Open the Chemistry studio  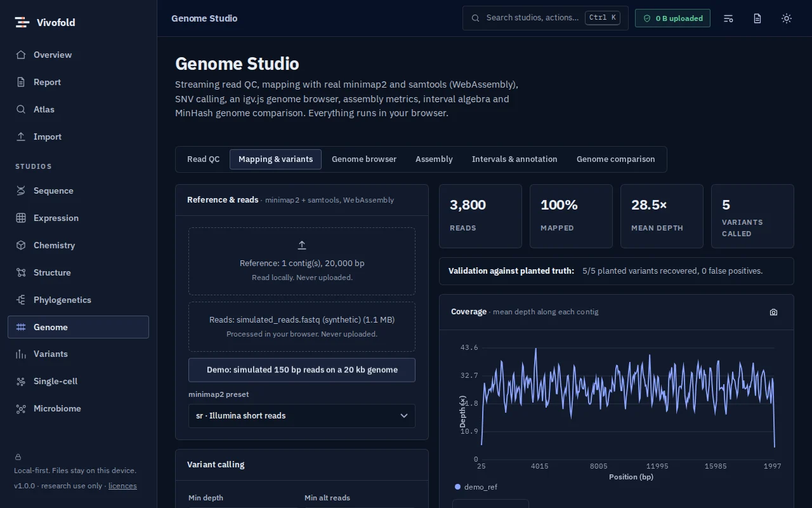coord(78,245)
